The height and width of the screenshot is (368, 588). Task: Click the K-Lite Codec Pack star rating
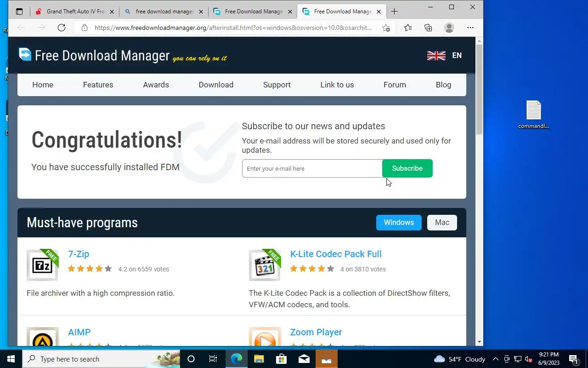click(x=312, y=269)
